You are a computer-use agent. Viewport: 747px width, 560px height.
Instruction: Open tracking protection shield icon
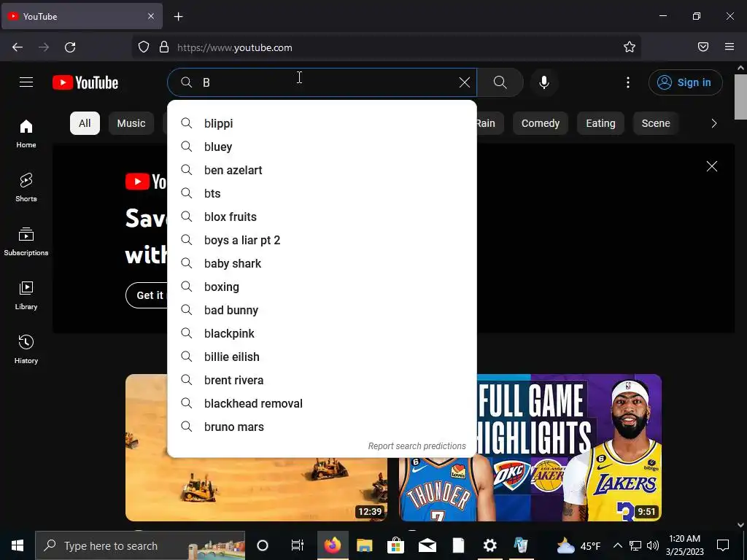tap(144, 47)
